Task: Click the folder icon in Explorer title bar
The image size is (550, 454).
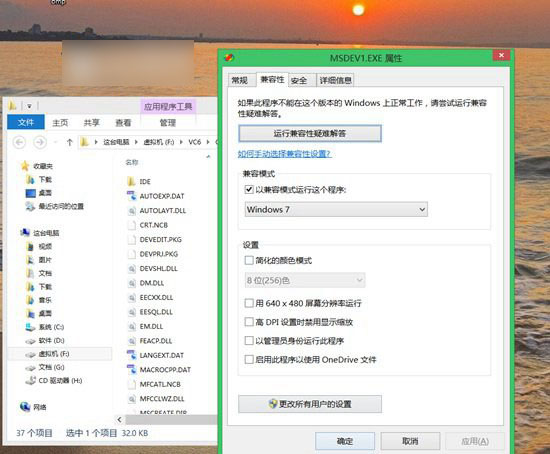Action: (x=12, y=105)
